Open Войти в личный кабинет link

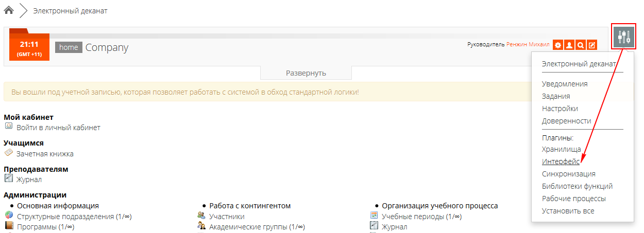(x=58, y=128)
